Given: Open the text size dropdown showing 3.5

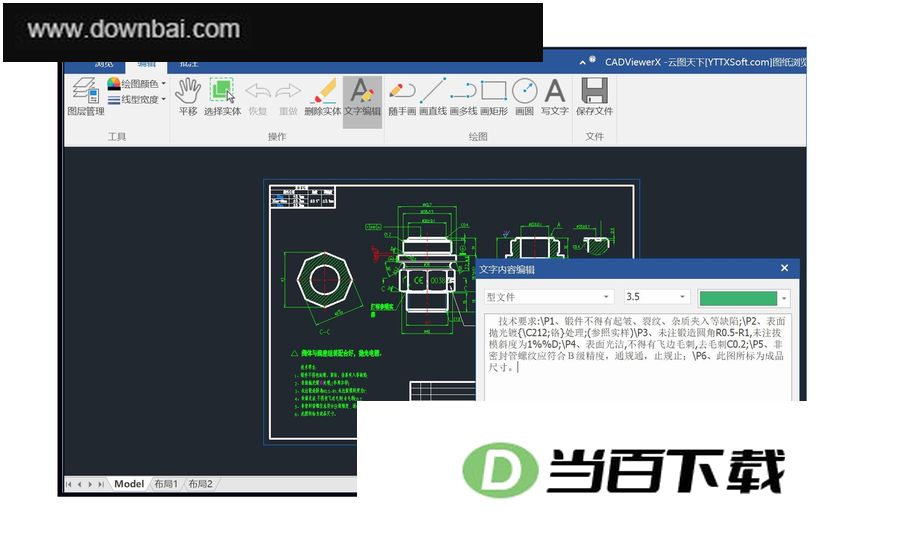Looking at the screenshot, I should (x=657, y=297).
